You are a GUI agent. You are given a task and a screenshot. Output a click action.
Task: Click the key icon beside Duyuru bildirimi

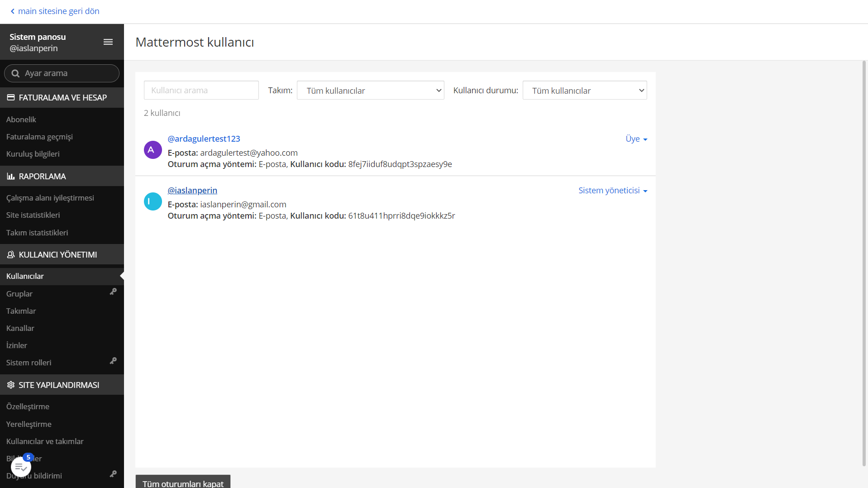(113, 474)
